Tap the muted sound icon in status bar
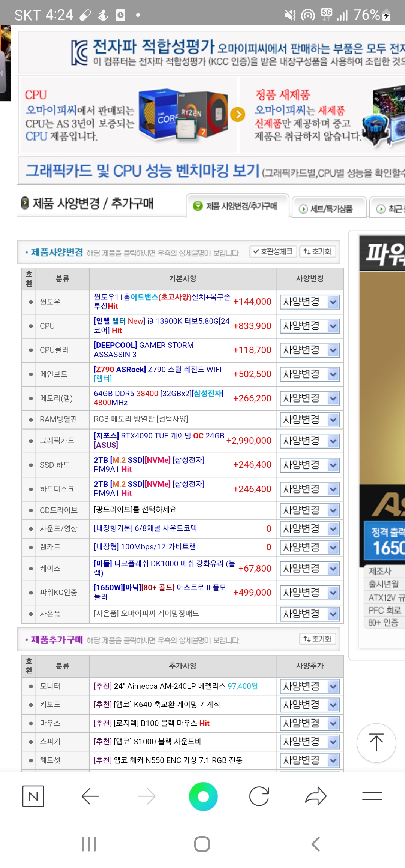The width and height of the screenshot is (405, 868). [290, 15]
